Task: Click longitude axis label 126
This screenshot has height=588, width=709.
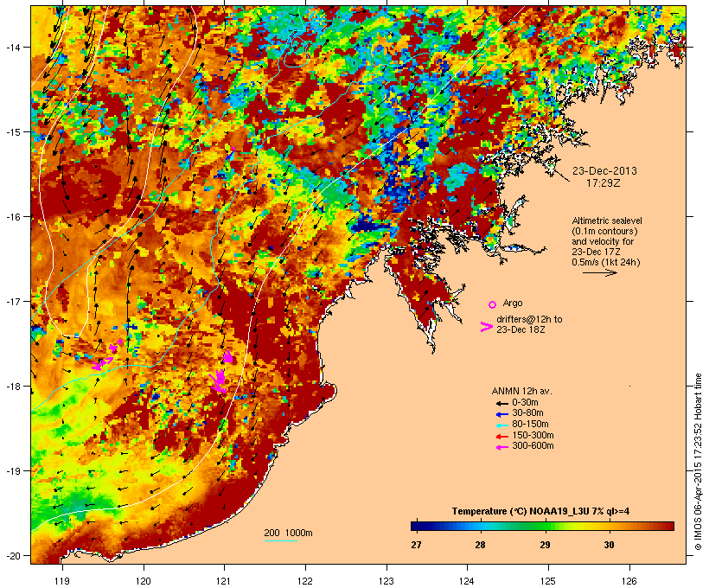Action: pyautogui.click(x=629, y=581)
